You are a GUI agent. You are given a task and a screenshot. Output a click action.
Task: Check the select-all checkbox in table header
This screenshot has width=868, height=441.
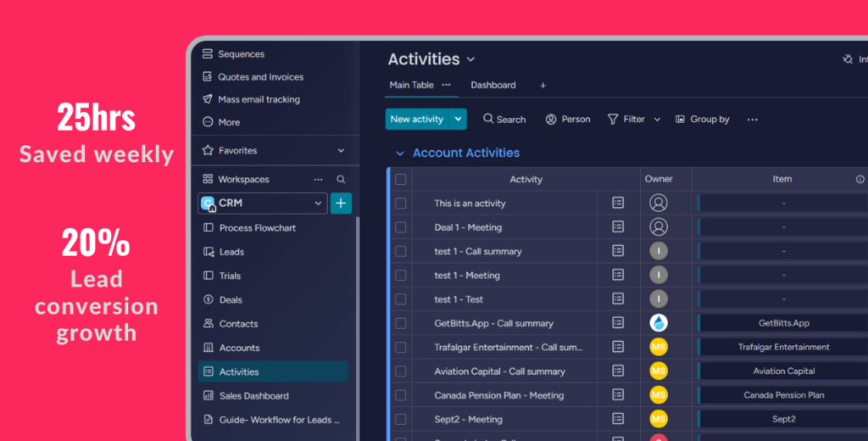tap(401, 179)
